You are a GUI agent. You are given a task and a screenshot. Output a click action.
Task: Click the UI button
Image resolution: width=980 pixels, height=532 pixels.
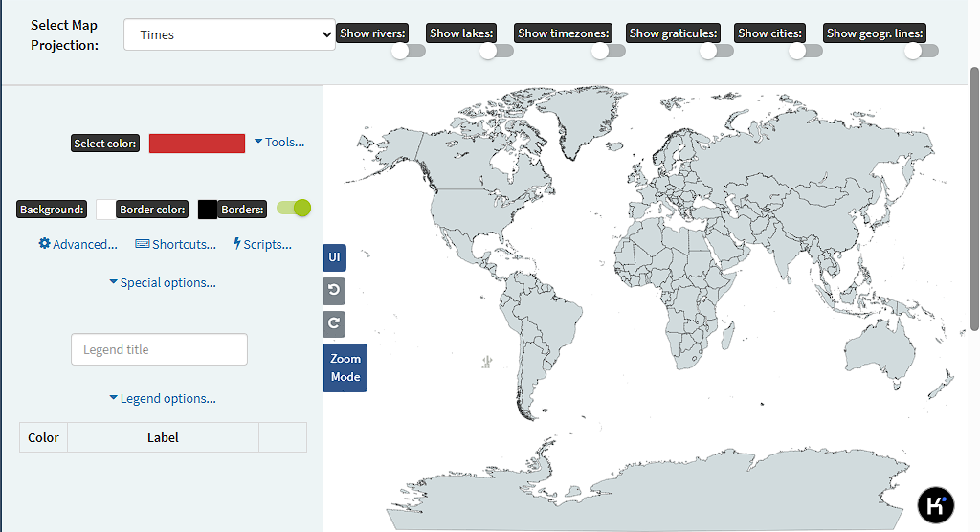(334, 257)
